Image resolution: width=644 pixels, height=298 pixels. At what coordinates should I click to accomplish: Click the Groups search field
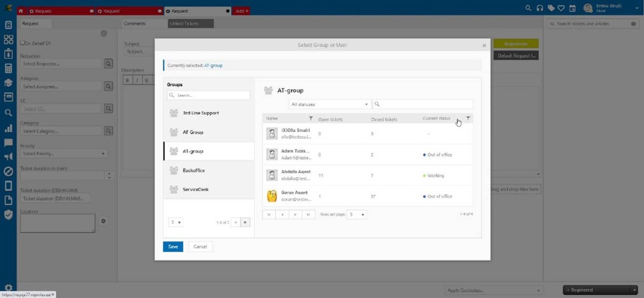coord(209,95)
